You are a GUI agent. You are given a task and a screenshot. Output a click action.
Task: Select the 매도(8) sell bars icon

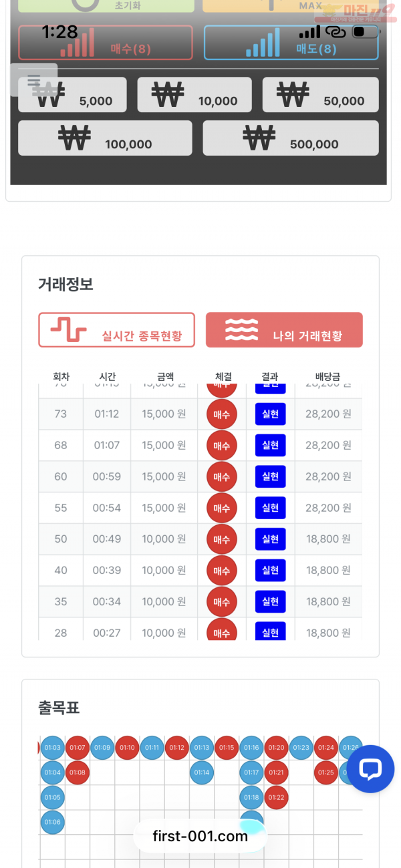tap(264, 47)
